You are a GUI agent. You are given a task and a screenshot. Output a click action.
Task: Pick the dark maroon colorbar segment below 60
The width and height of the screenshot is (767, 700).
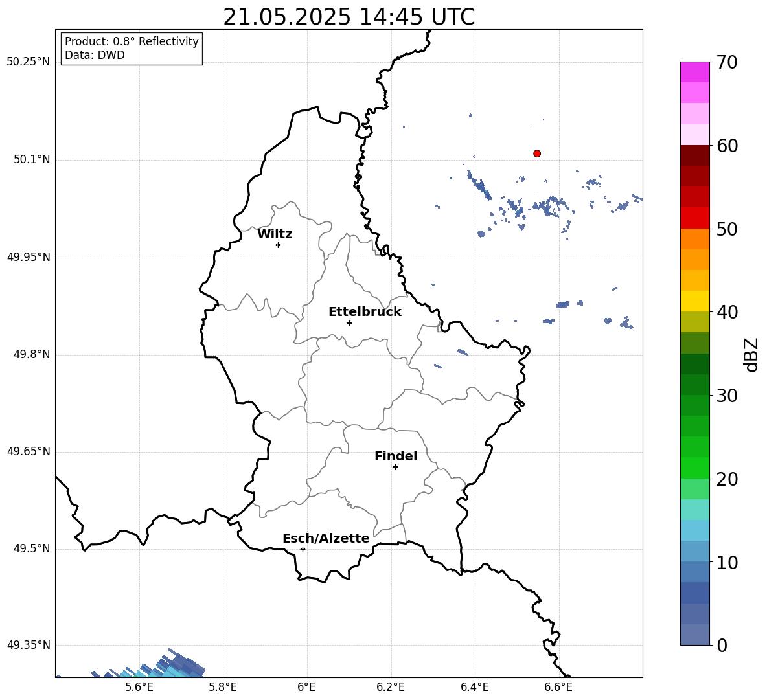[x=695, y=155]
